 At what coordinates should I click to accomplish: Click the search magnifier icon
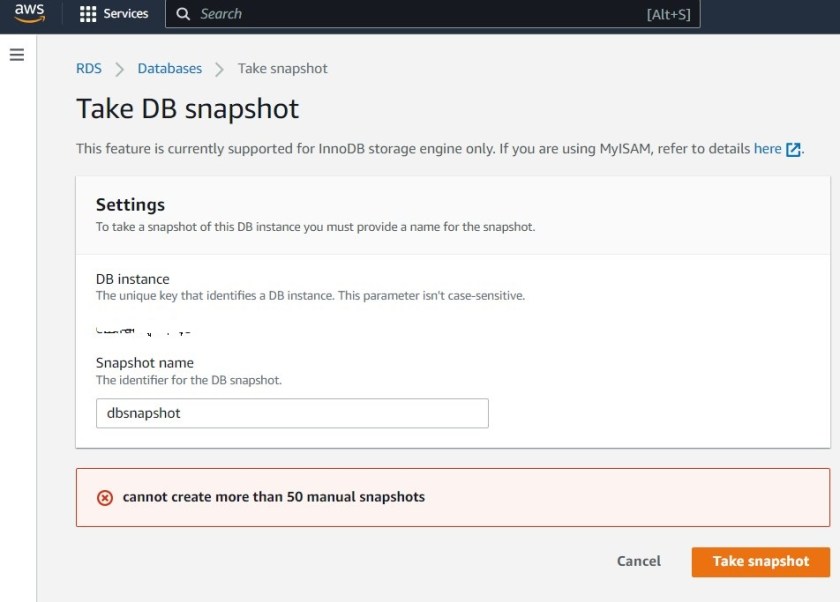(x=181, y=14)
